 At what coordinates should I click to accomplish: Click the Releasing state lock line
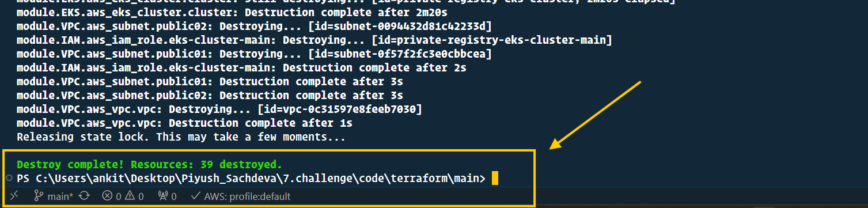(x=181, y=137)
